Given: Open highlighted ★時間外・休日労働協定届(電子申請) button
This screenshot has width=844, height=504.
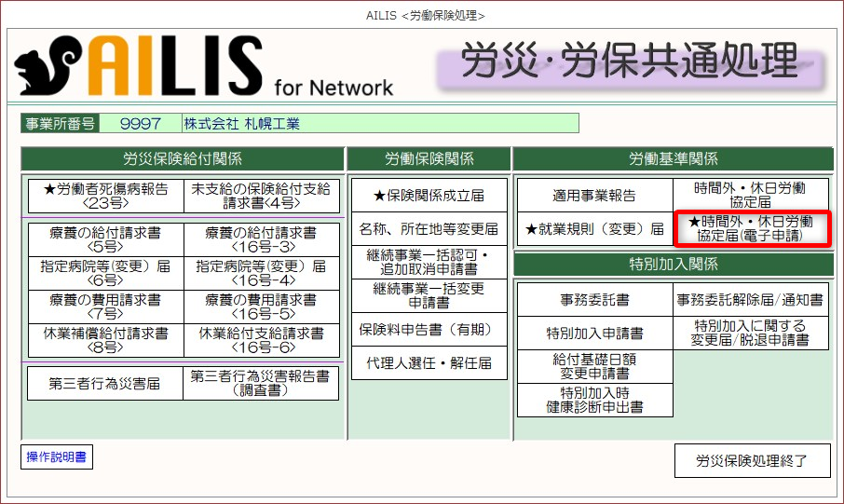Looking at the screenshot, I should point(751,229).
